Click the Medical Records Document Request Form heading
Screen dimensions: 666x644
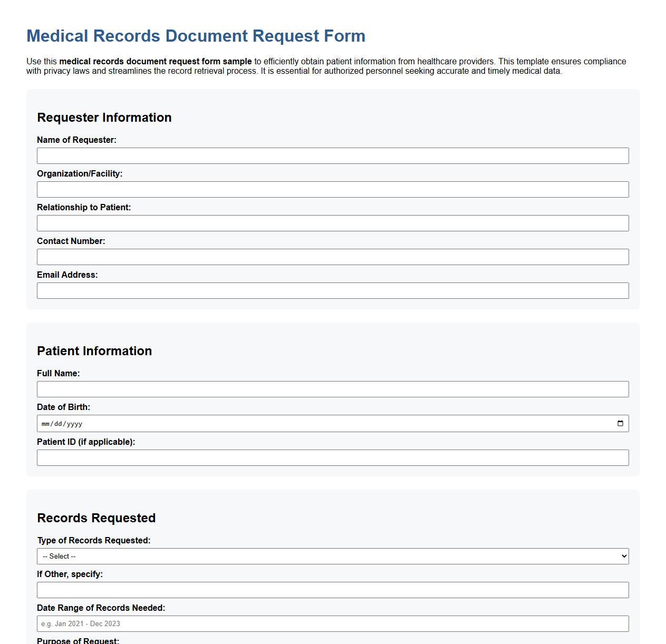click(x=195, y=36)
